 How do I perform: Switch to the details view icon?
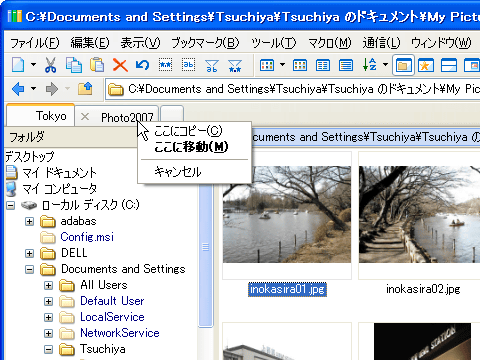[x=346, y=65]
